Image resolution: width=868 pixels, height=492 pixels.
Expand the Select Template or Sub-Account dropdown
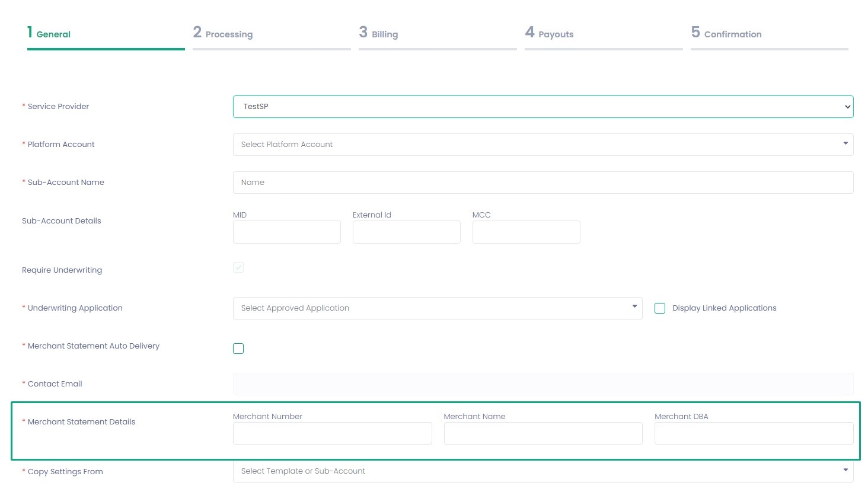pos(542,471)
